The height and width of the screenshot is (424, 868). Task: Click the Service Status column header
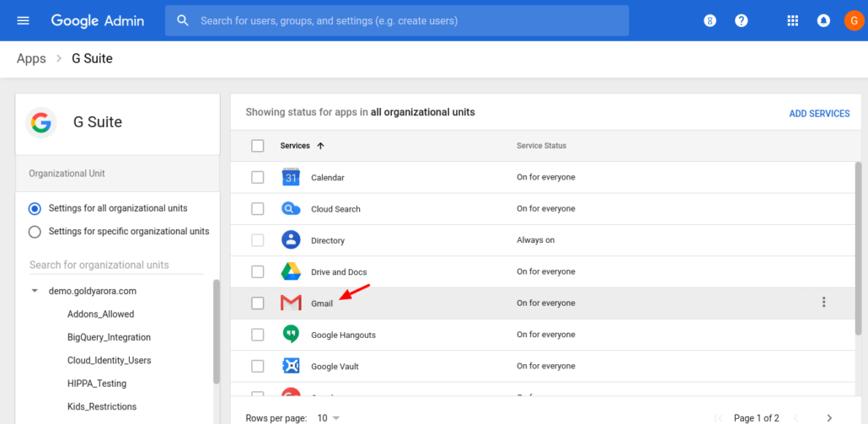[541, 146]
